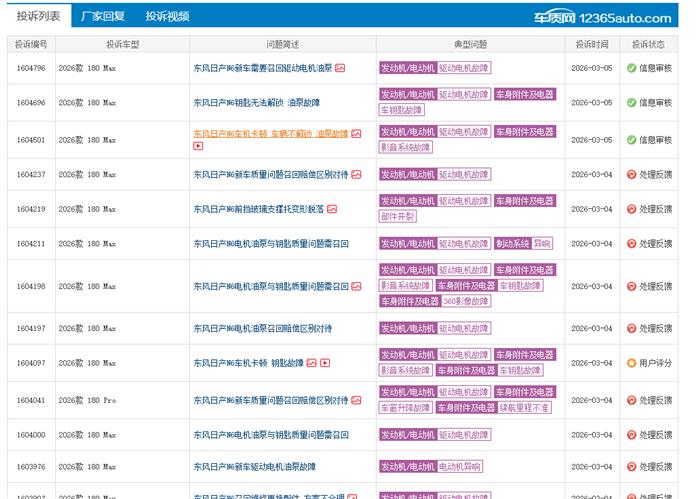Viewport: 700px width, 499px height.
Task: Open image icon for complaint 1604041
Action: (x=355, y=400)
